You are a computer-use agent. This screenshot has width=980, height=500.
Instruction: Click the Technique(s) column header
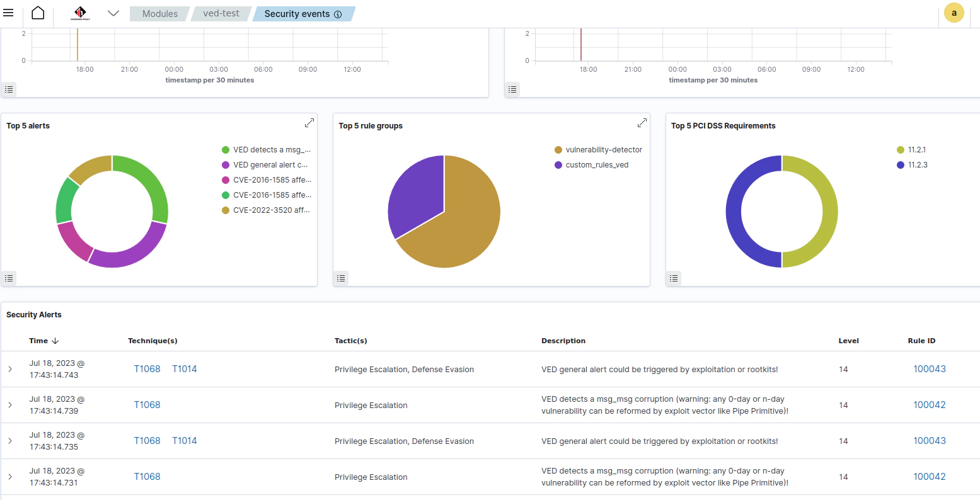click(x=153, y=341)
